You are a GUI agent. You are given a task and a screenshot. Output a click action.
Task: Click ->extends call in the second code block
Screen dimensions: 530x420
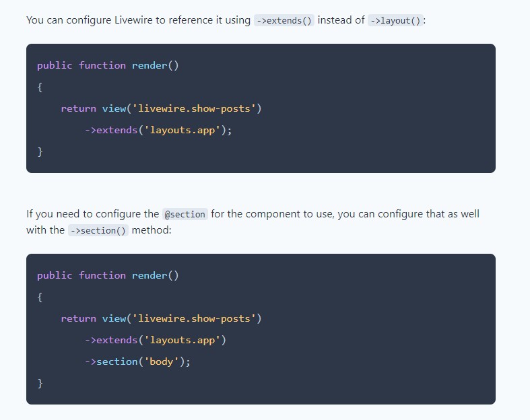pyautogui.click(x=110, y=340)
